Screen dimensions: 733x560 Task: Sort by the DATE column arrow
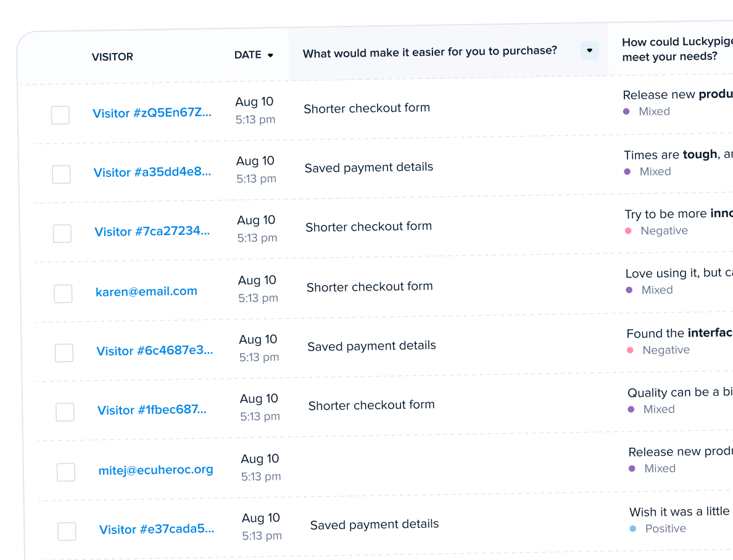[270, 55]
